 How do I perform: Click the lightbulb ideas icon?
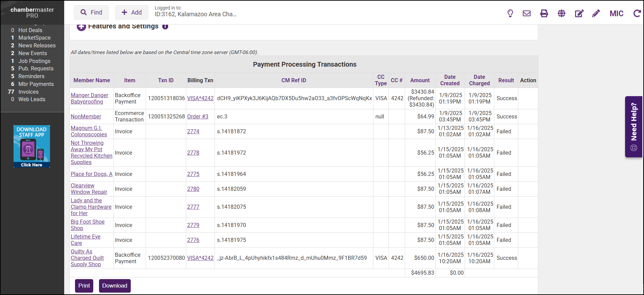(x=510, y=14)
